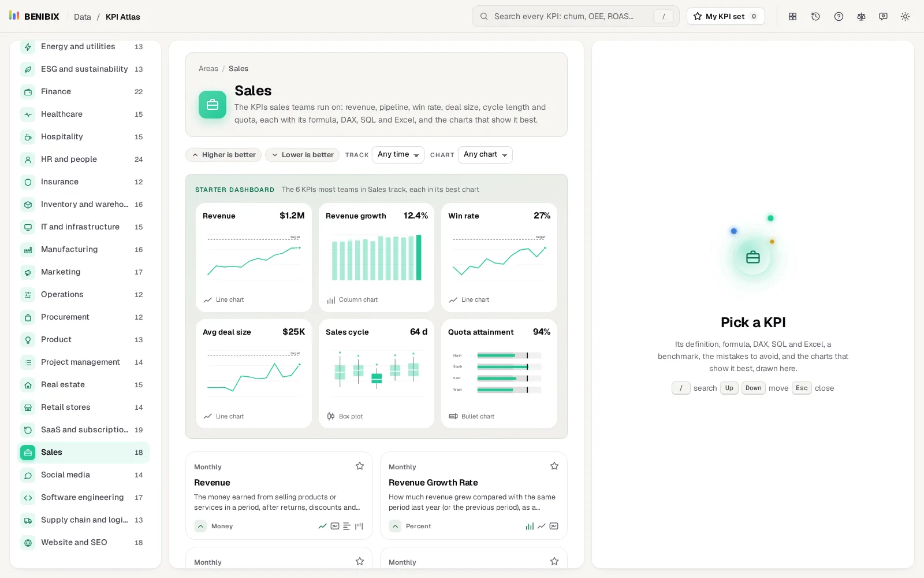Click the Marketing megaphone icon
Viewport: 924px width, 578px height.
(x=28, y=272)
